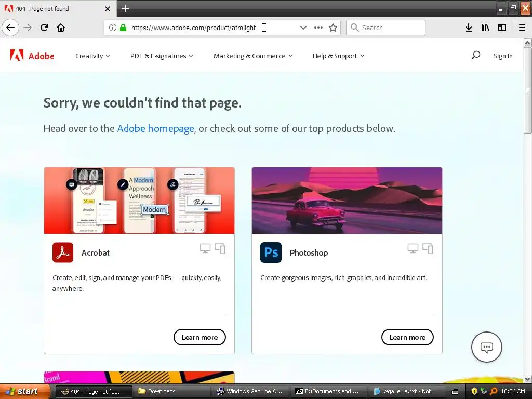Viewport: 532px width, 399px height.
Task: Switch to Downloads taskbar window
Action: (173, 391)
